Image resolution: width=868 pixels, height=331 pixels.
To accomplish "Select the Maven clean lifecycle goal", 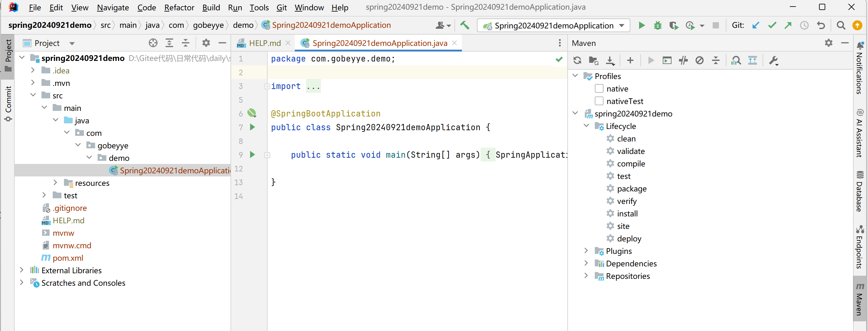I will point(626,139).
